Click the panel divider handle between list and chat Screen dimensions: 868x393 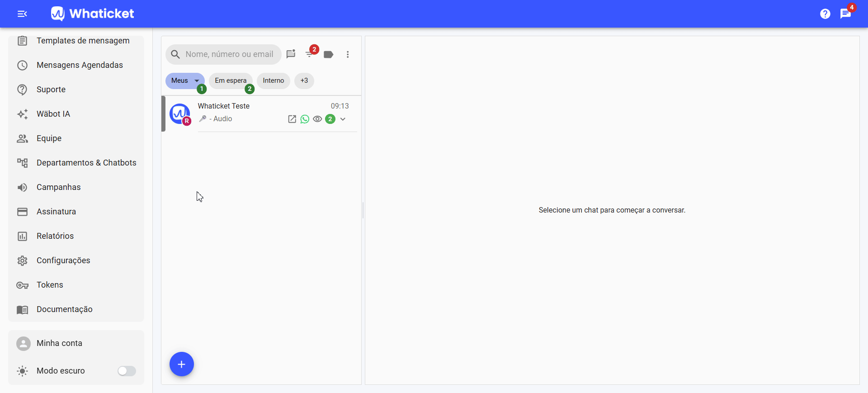pyautogui.click(x=363, y=210)
